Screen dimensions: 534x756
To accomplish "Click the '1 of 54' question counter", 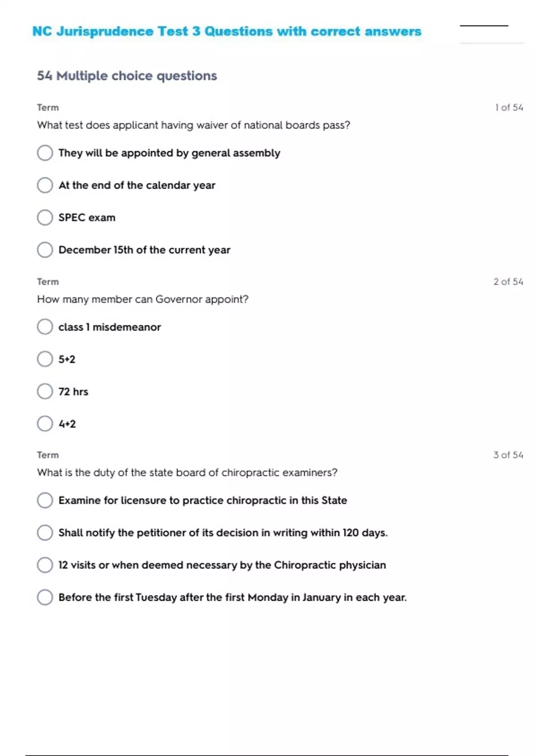I will pos(509,108).
